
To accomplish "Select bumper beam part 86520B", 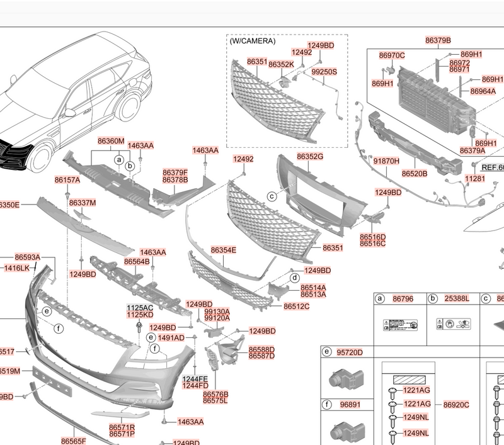I will [415, 174].
